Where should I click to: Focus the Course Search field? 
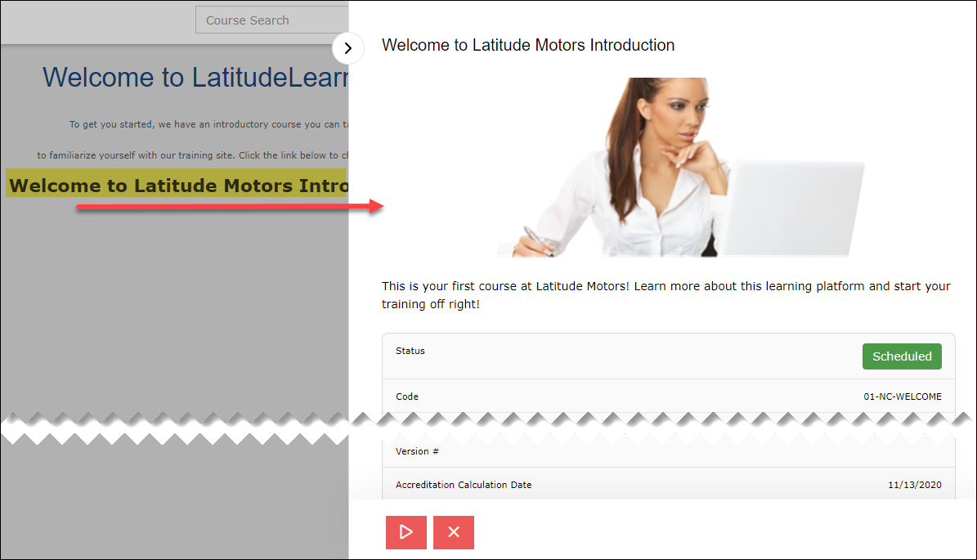click(271, 20)
